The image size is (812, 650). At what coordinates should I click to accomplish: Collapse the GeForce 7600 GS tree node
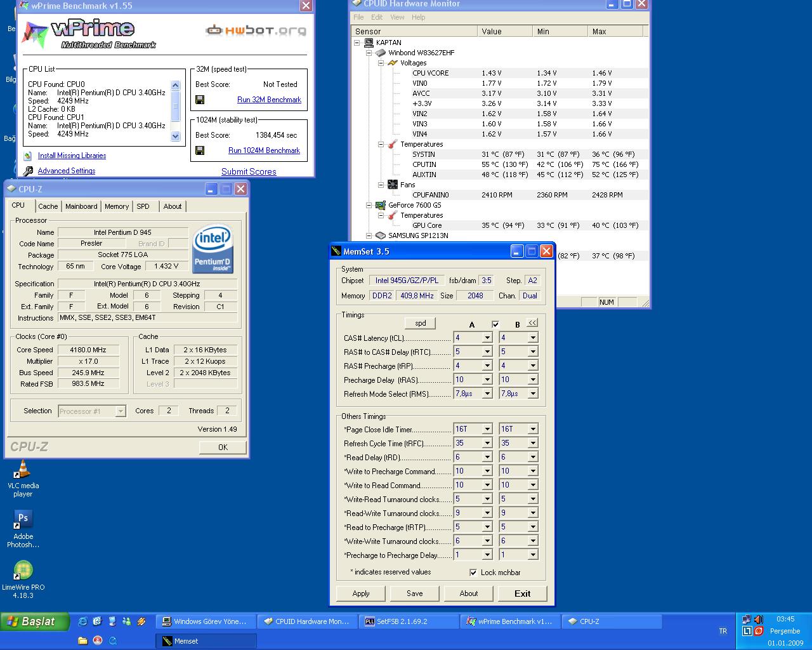coord(369,205)
